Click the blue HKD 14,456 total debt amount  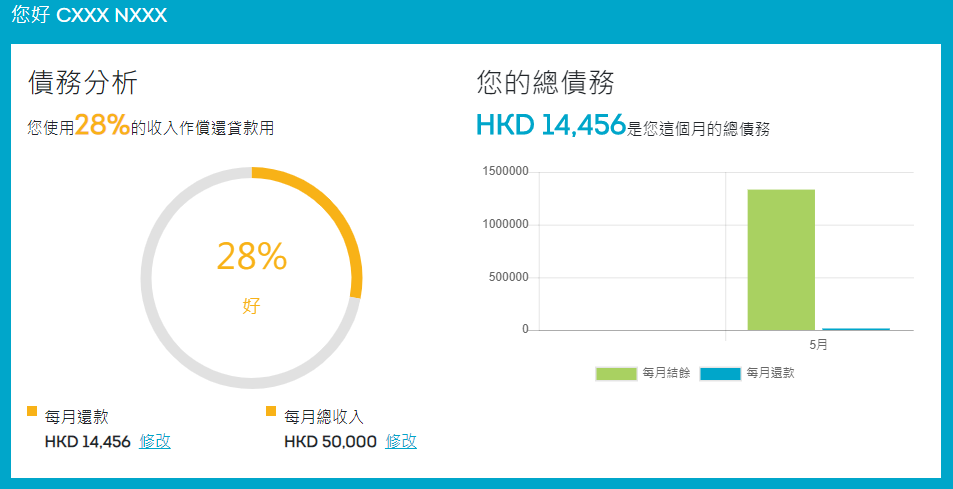[551, 125]
